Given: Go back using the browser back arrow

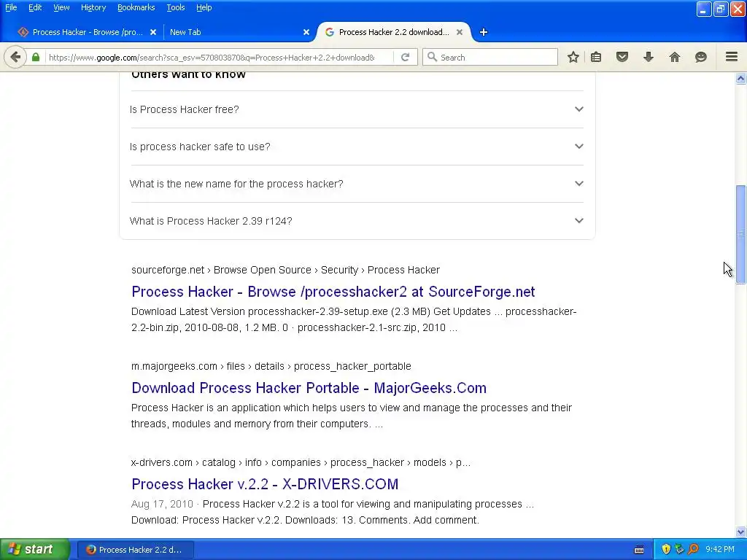Looking at the screenshot, I should tap(15, 57).
